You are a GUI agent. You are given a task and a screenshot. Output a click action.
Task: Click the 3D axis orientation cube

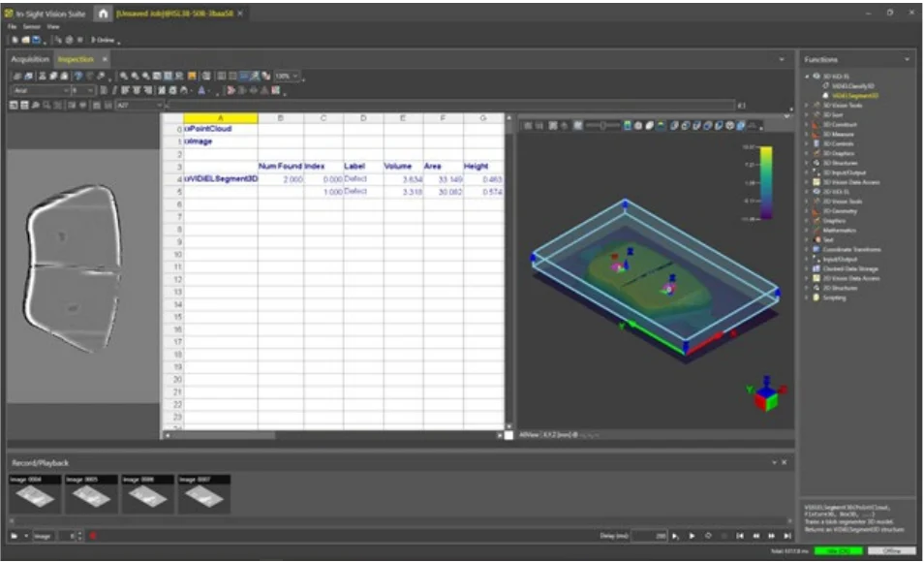766,393
